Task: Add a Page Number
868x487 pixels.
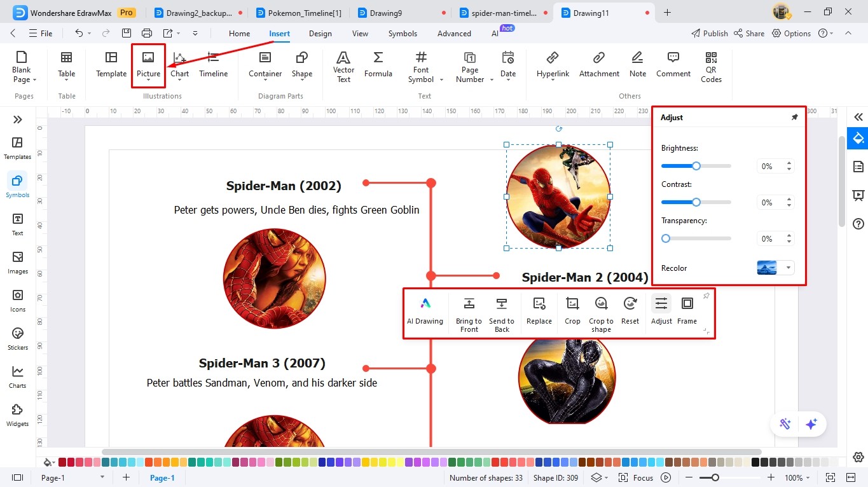Action: [x=470, y=67]
